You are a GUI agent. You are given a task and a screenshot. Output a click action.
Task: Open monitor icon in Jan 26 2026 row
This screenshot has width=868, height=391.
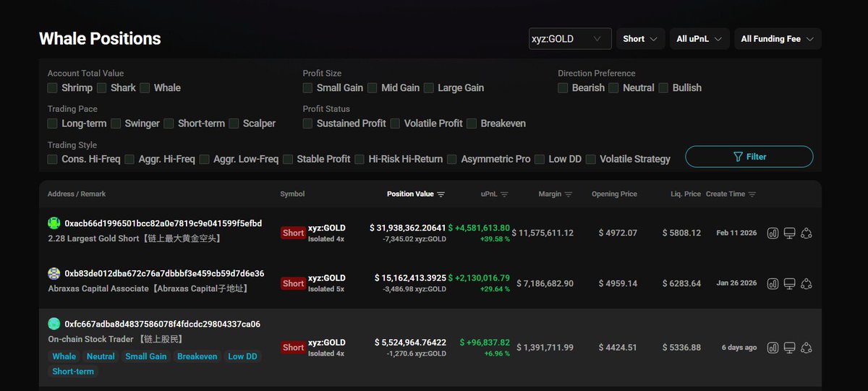[x=790, y=283]
